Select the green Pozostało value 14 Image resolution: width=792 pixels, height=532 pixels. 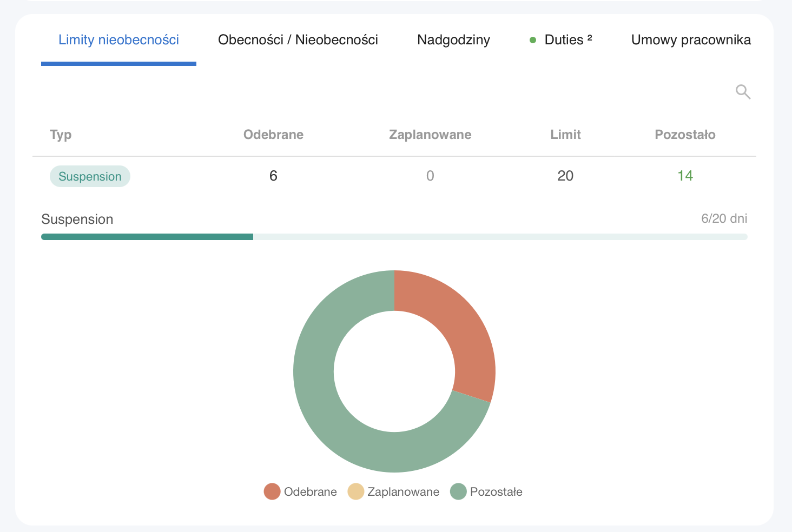coord(685,176)
